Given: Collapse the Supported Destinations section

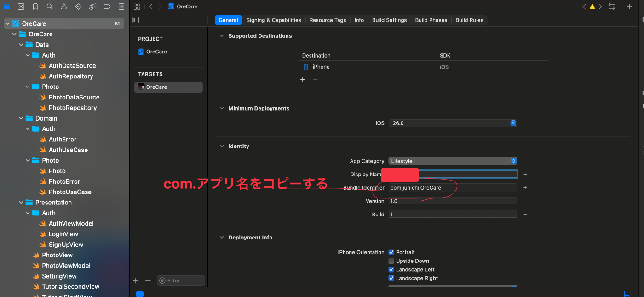Looking at the screenshot, I should pos(222,36).
